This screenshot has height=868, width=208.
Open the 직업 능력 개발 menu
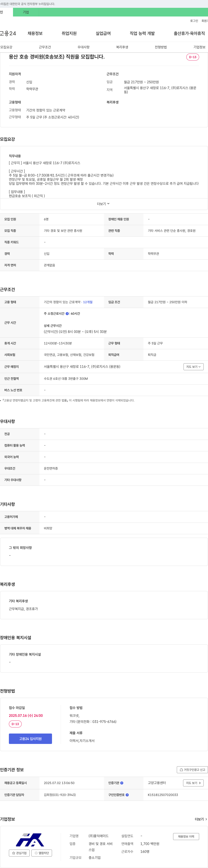[x=142, y=33]
